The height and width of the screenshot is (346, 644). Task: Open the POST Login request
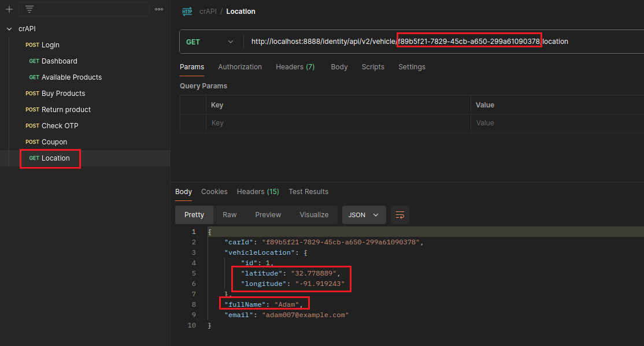50,45
